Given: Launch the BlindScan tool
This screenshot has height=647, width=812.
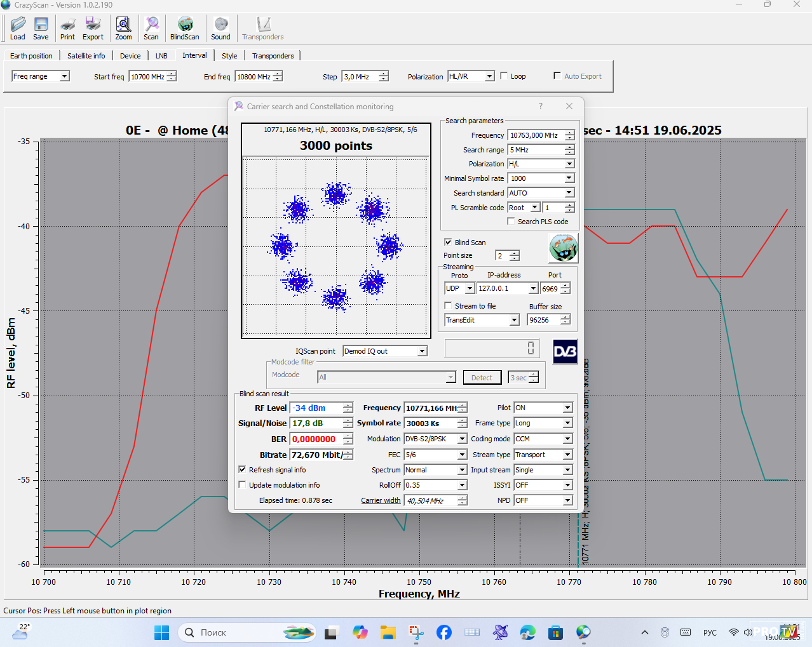Looking at the screenshot, I should pos(184,28).
